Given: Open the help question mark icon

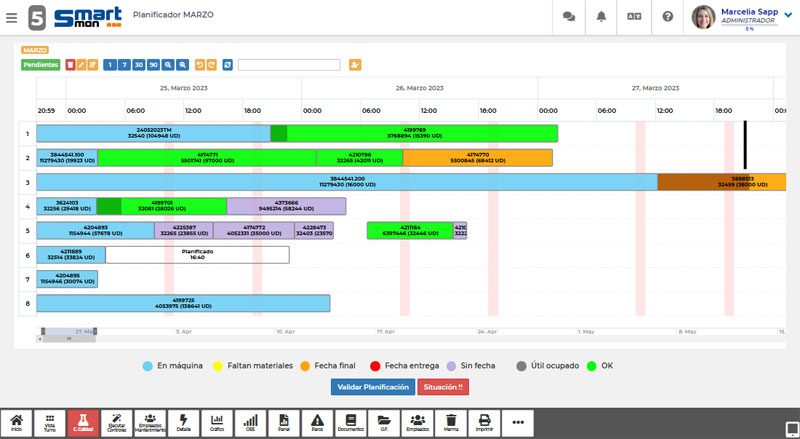Looking at the screenshot, I should (667, 16).
